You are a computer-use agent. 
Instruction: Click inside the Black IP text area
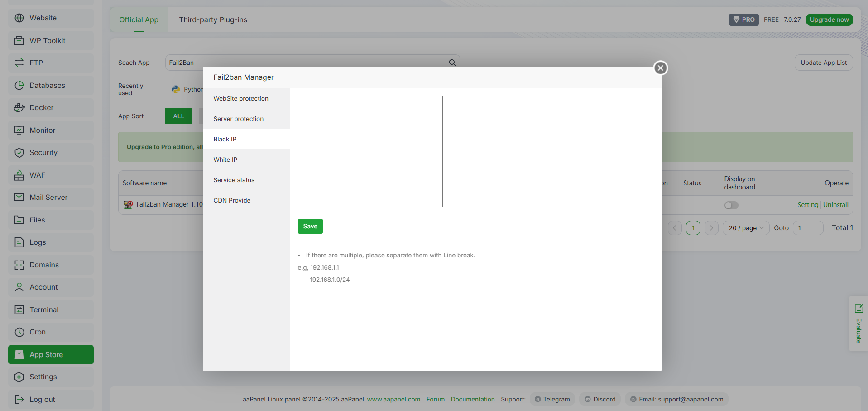tap(370, 151)
